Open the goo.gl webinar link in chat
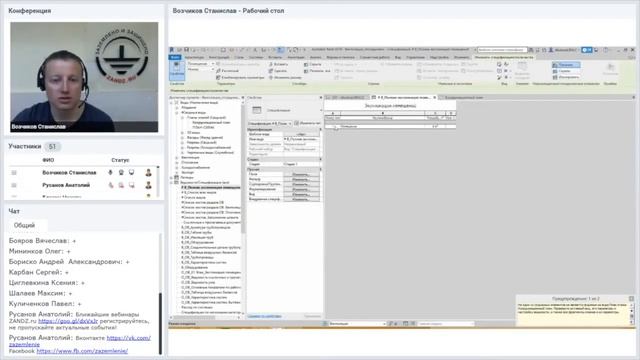 pos(68,321)
